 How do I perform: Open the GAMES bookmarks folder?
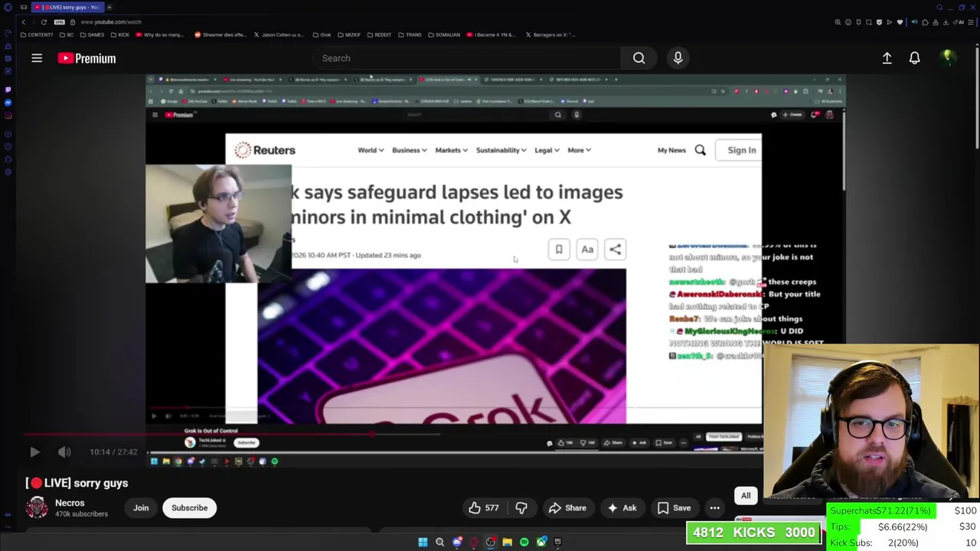pyautogui.click(x=91, y=34)
